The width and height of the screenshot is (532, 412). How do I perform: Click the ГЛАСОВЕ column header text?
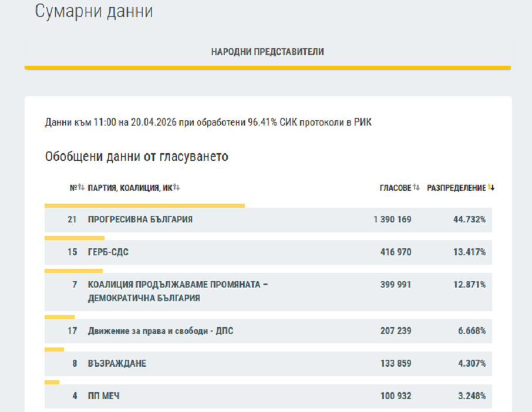(x=395, y=188)
